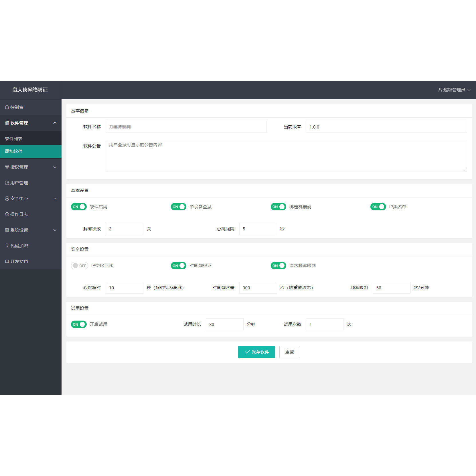Click the 代码加密 icon in sidebar
This screenshot has height=476, width=476.
click(7, 246)
